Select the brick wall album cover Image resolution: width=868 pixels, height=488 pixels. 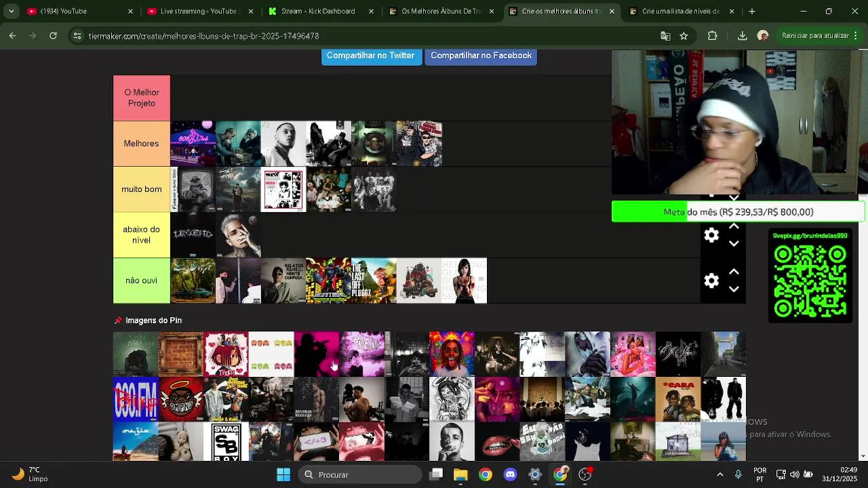(x=181, y=354)
